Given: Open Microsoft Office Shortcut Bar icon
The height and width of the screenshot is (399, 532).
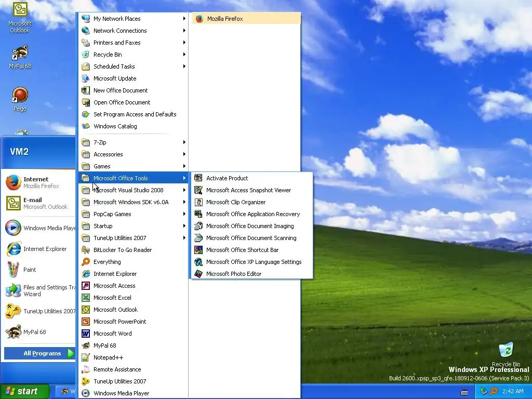Looking at the screenshot, I should tap(198, 250).
